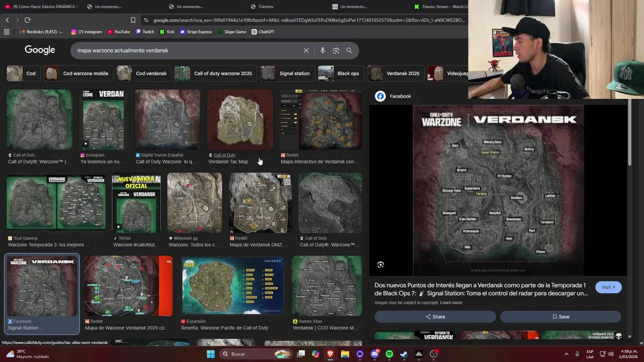Open Discord from the taskbar
This screenshot has height=362, width=644.
coord(375,354)
